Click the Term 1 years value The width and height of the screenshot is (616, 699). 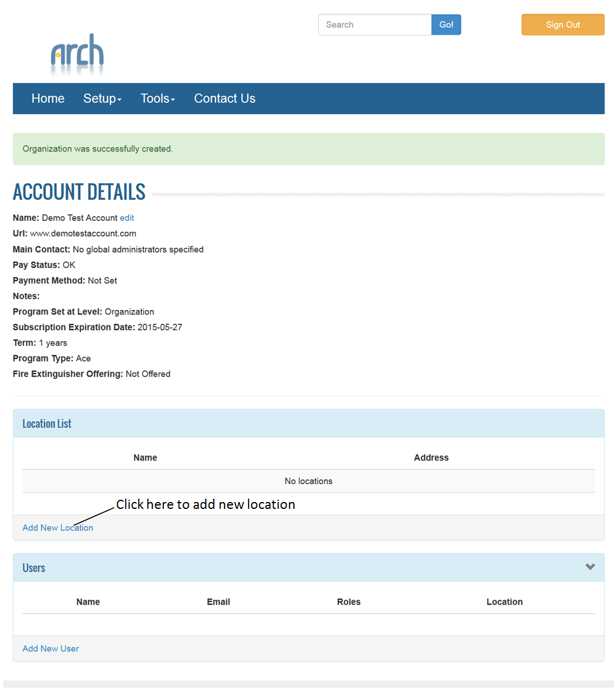tap(53, 343)
